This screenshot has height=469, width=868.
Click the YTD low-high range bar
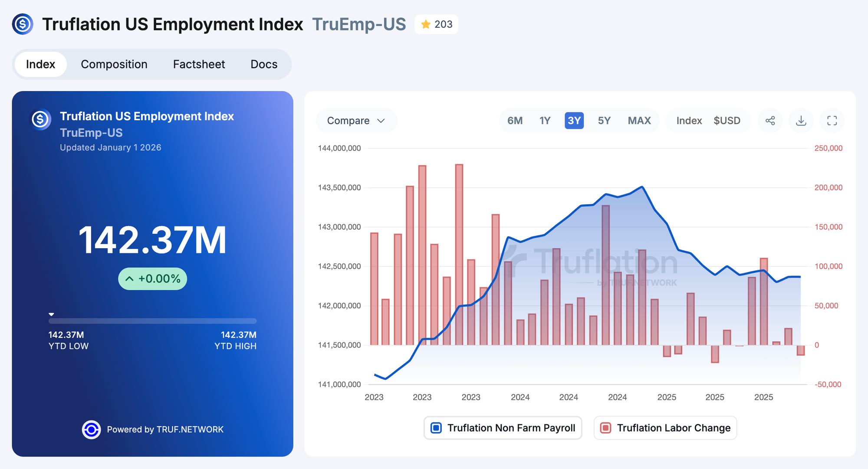(152, 321)
